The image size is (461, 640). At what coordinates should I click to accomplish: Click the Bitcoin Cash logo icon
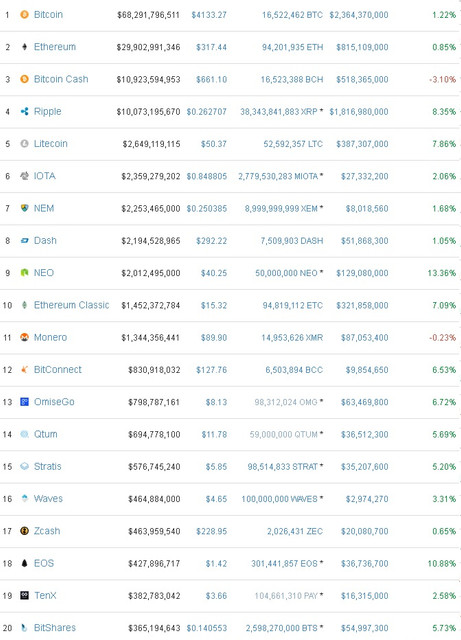24,79
